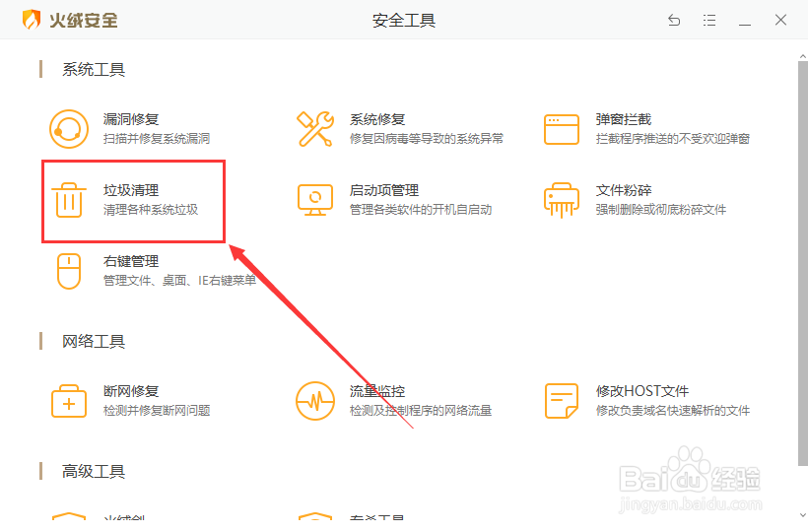Minimize the 安全工具 window
The width and height of the screenshot is (808, 532).
[x=745, y=24]
